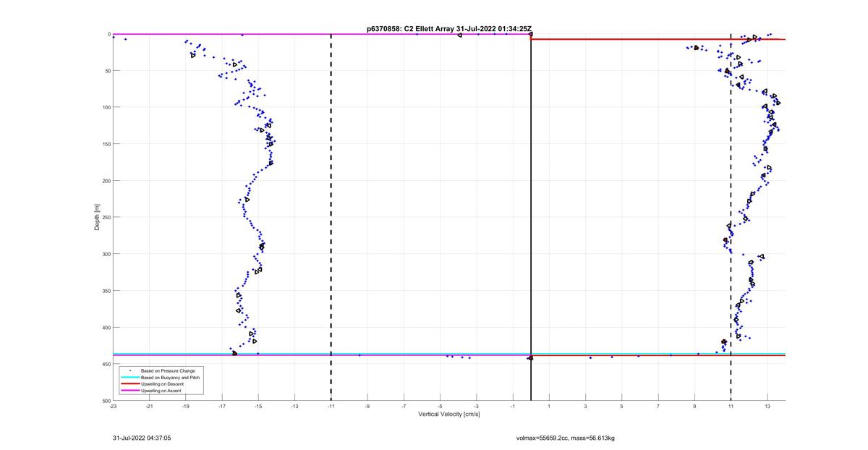
Task: Click the timestamp '31-Jul-2022 04:37:05'
Action: click(142, 438)
